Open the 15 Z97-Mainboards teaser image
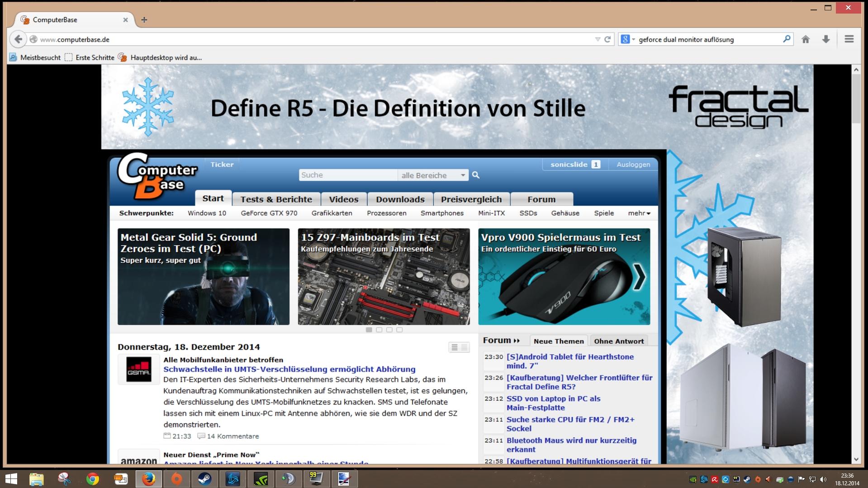Viewport: 868px width, 488px height. [384, 276]
